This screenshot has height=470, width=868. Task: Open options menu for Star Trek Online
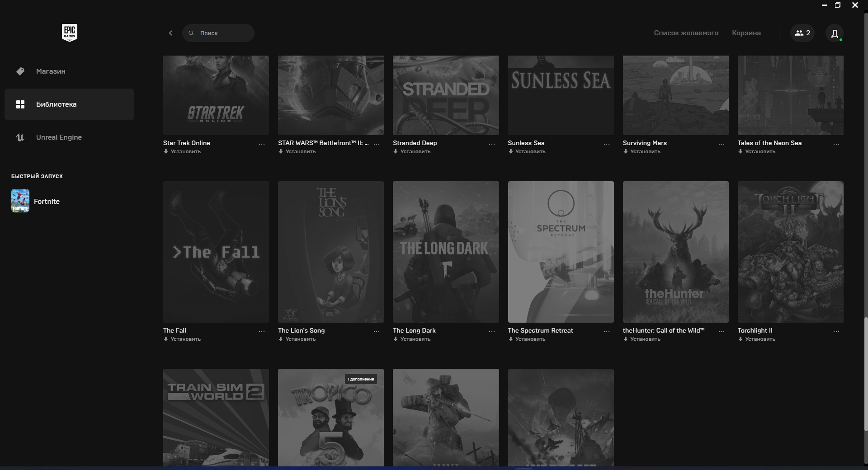coord(262,144)
